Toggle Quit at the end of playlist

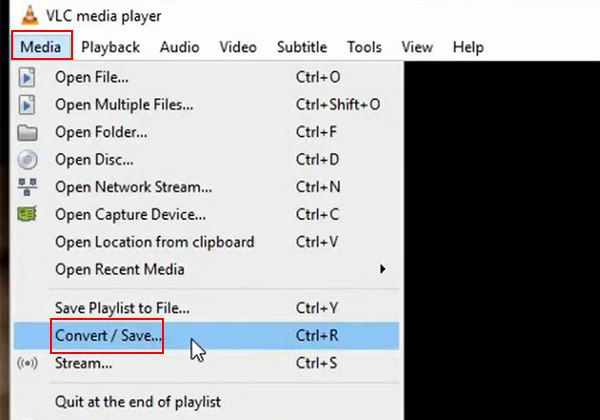tap(207, 402)
